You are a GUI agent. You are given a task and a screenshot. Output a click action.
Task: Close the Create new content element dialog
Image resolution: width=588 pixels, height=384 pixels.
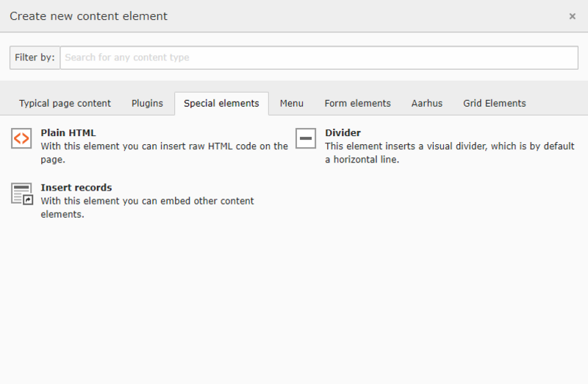(x=573, y=16)
